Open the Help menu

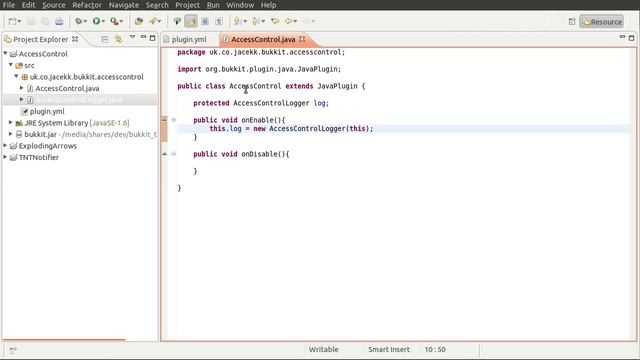coord(268,5)
